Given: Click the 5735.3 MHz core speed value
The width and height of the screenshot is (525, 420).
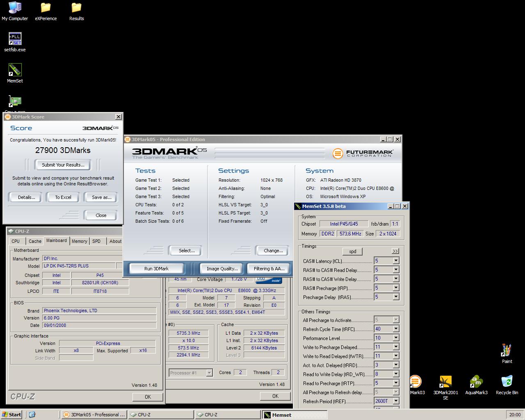Looking at the screenshot, I should pyautogui.click(x=189, y=333).
